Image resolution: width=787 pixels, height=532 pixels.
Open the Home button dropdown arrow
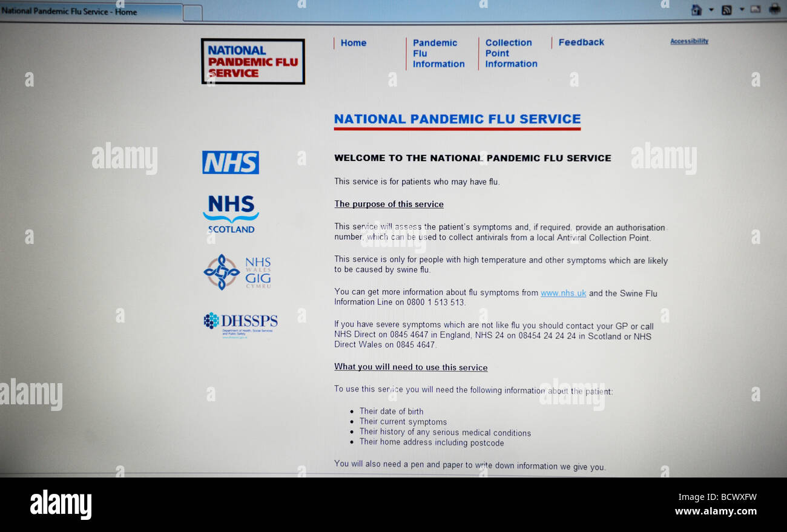pyautogui.click(x=711, y=10)
